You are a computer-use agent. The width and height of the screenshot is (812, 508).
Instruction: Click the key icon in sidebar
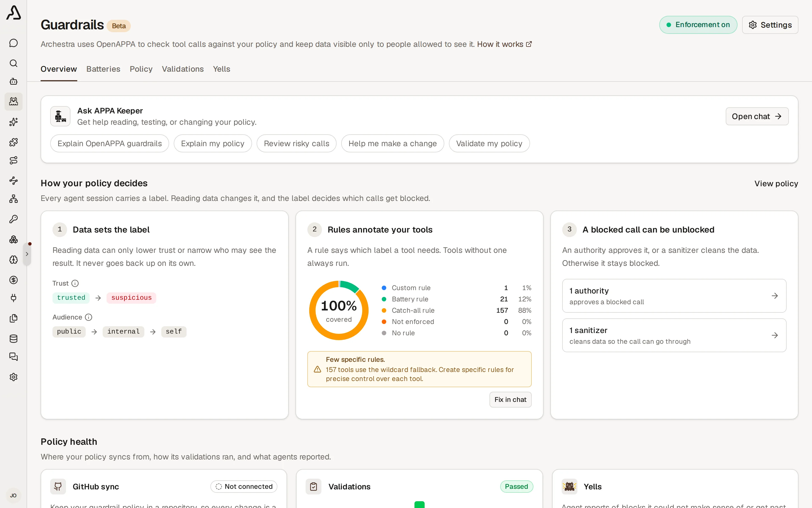pyautogui.click(x=14, y=219)
